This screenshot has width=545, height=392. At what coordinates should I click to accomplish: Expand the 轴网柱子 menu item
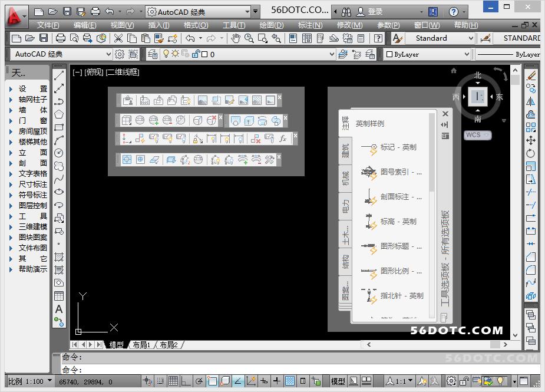tap(28, 100)
